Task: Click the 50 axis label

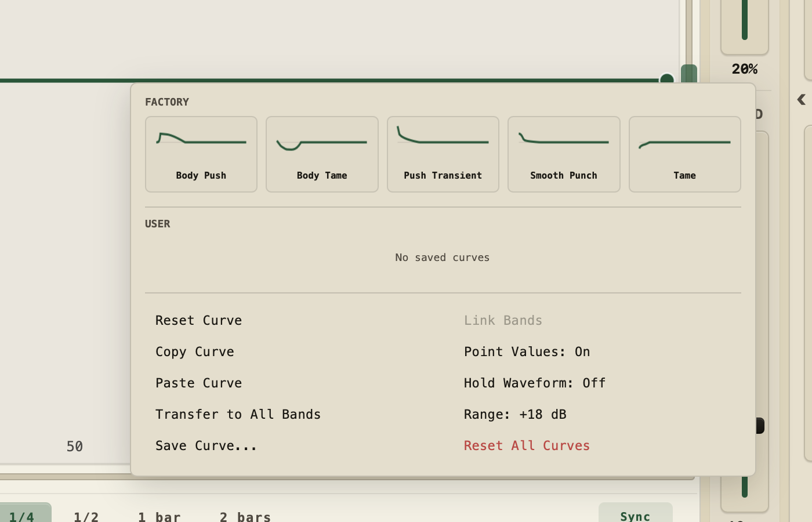Action: coord(75,446)
